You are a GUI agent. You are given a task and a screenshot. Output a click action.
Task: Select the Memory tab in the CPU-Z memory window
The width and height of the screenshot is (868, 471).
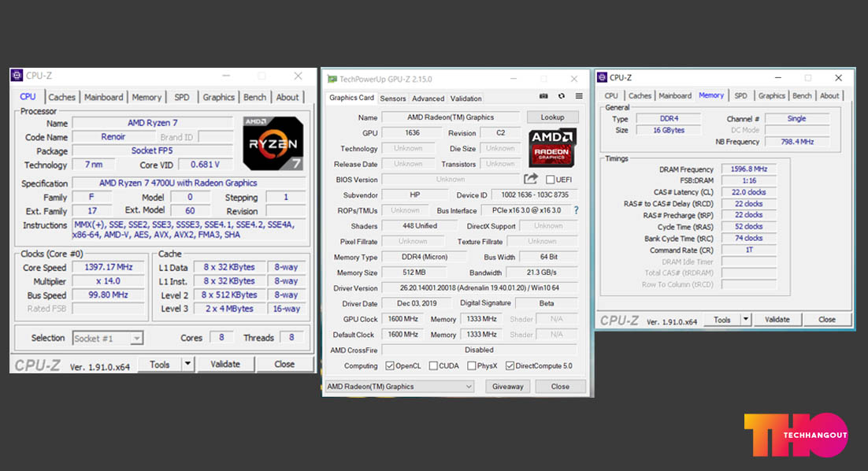pyautogui.click(x=711, y=95)
